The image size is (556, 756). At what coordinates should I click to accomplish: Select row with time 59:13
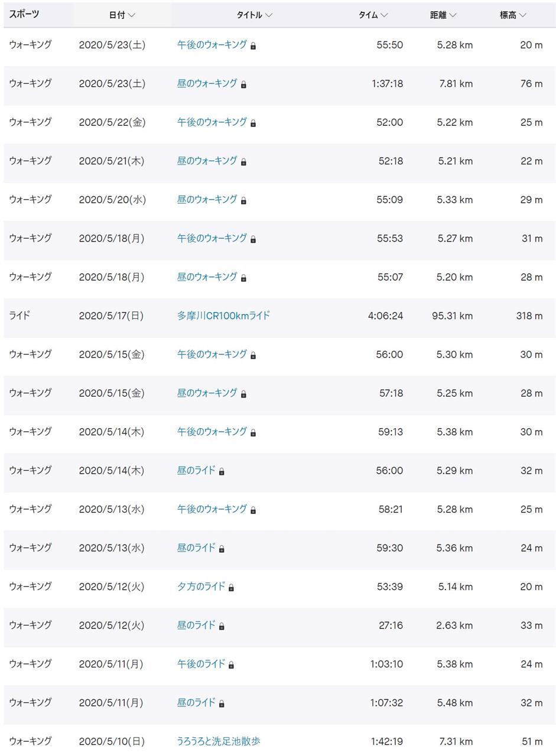(x=279, y=432)
